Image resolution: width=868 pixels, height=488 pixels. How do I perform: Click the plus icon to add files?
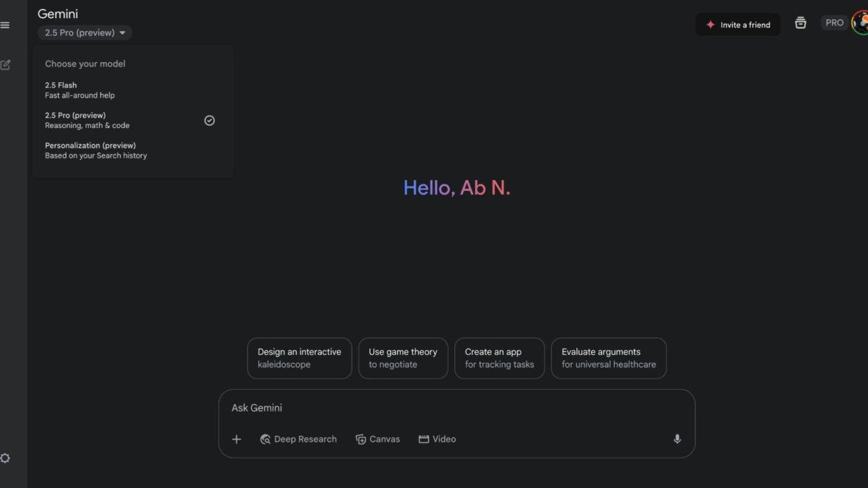coord(237,439)
